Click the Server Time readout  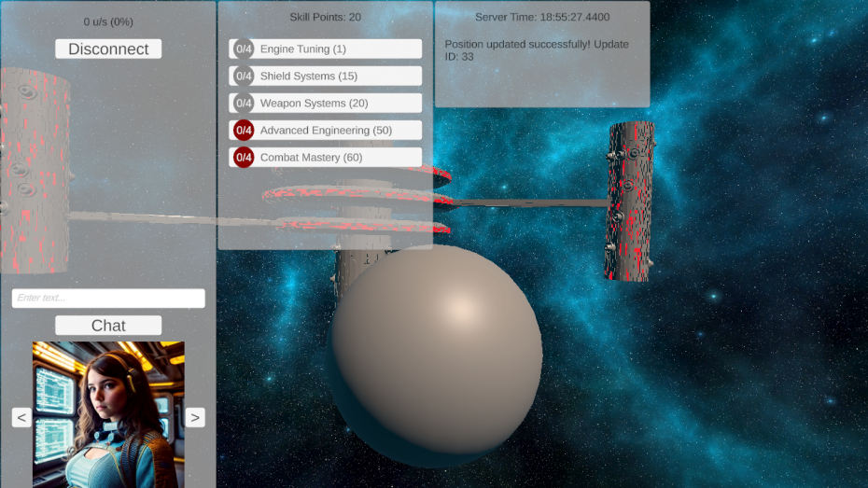[x=541, y=18]
